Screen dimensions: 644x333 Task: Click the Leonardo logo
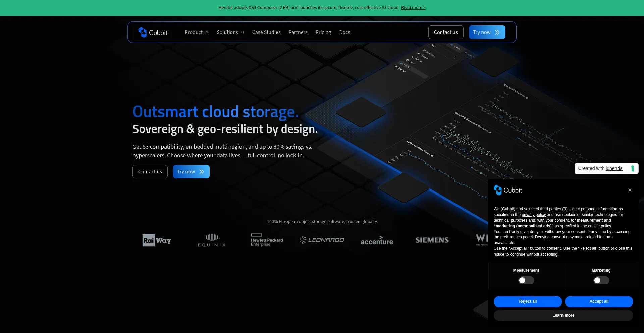pos(322,240)
